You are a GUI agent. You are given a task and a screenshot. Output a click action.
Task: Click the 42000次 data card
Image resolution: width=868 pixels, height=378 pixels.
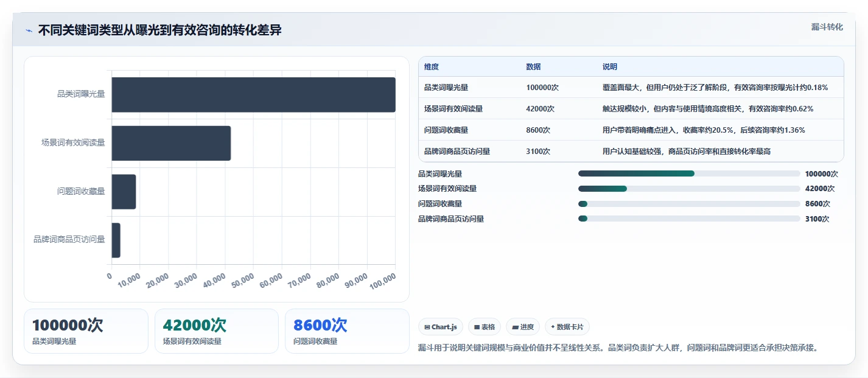(x=217, y=331)
